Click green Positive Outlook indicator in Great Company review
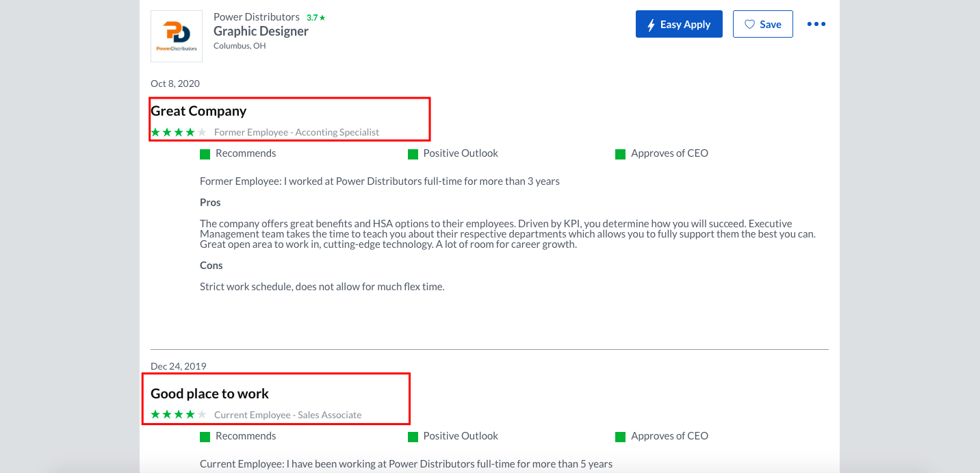Screen dimensions: 980x473 tap(413, 154)
